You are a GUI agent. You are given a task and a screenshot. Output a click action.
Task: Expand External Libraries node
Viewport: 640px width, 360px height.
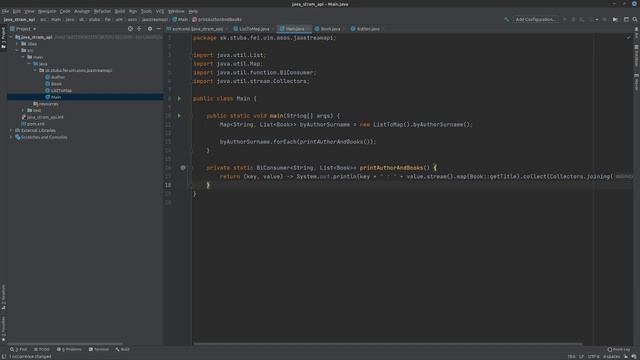coord(11,130)
